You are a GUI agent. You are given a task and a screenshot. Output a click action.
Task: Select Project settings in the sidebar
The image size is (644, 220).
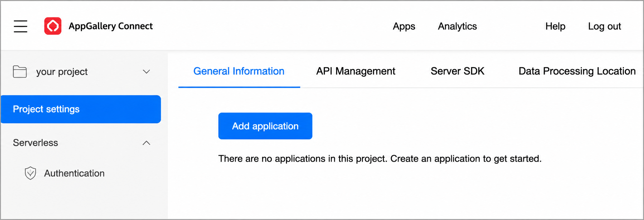(81, 109)
